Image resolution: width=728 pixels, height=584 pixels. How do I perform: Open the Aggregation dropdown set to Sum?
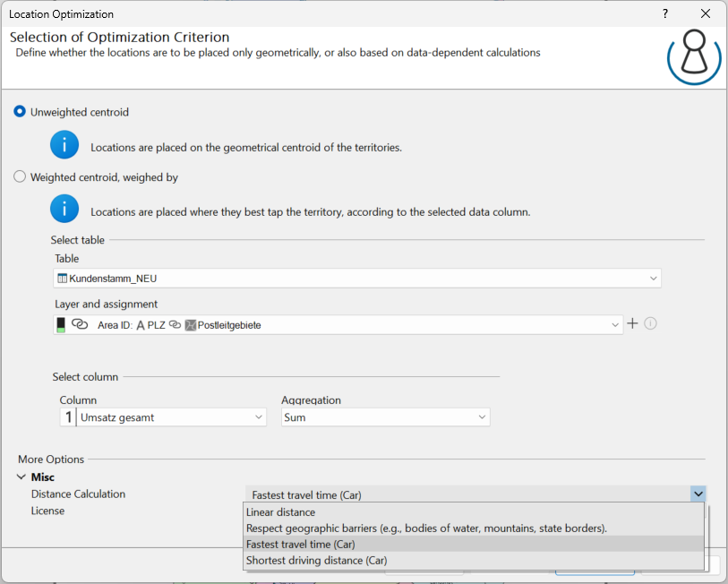tap(482, 417)
